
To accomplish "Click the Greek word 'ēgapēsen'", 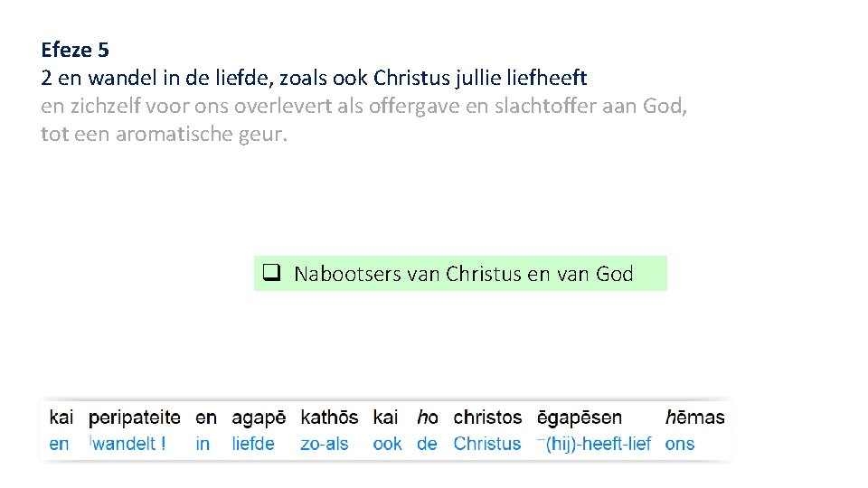I will click(580, 418).
